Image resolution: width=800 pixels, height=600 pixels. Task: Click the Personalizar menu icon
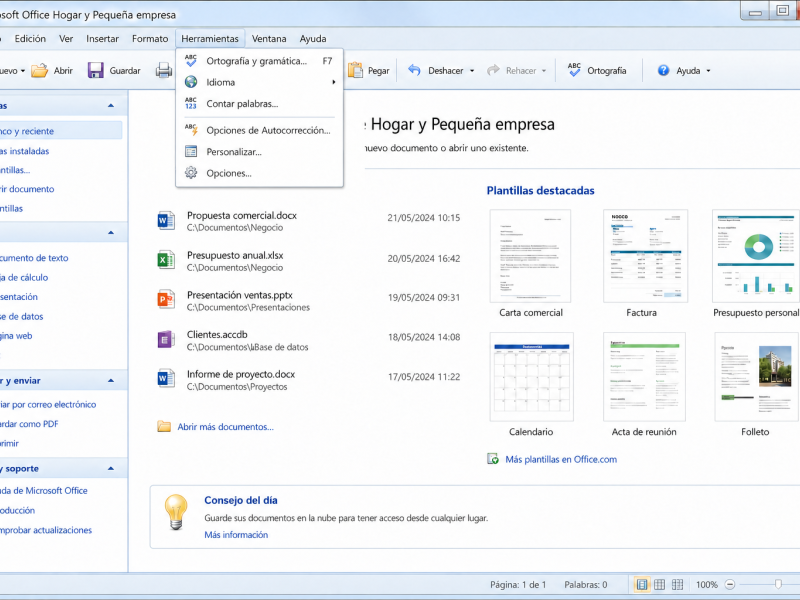click(191, 152)
